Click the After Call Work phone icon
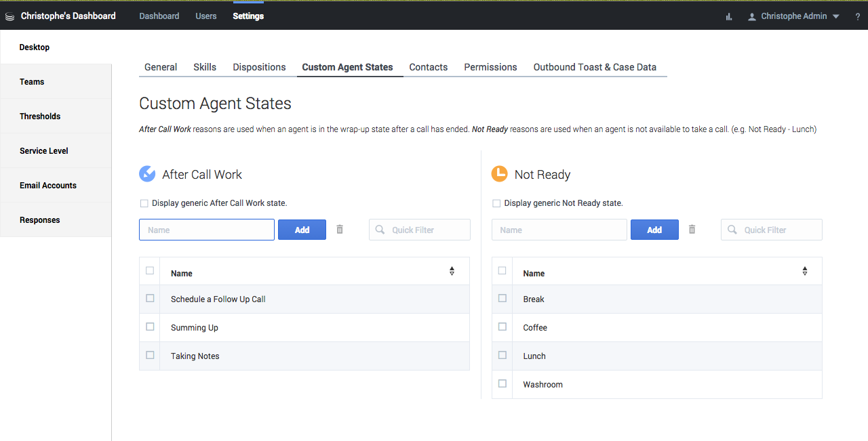 click(147, 174)
